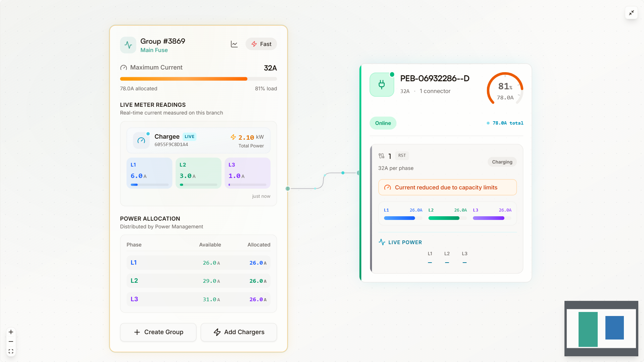Click the connector icon next to connector 1

click(x=381, y=155)
